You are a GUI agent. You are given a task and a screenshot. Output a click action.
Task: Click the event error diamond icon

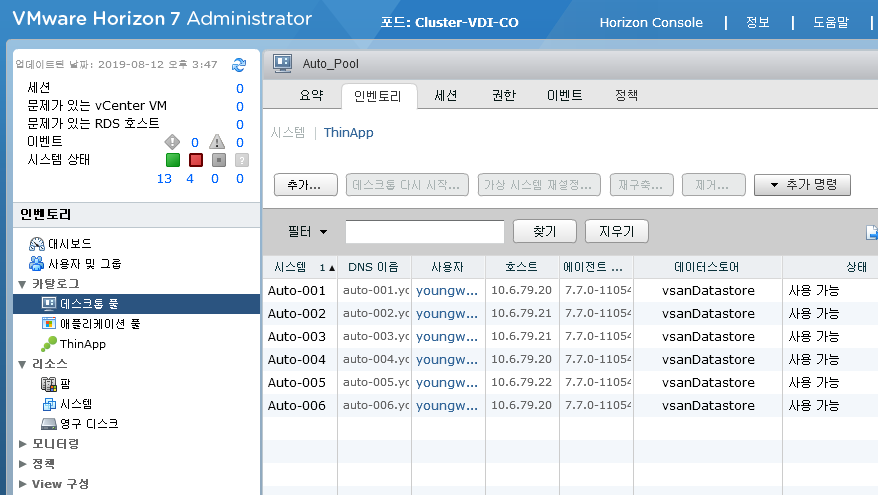pos(172,142)
